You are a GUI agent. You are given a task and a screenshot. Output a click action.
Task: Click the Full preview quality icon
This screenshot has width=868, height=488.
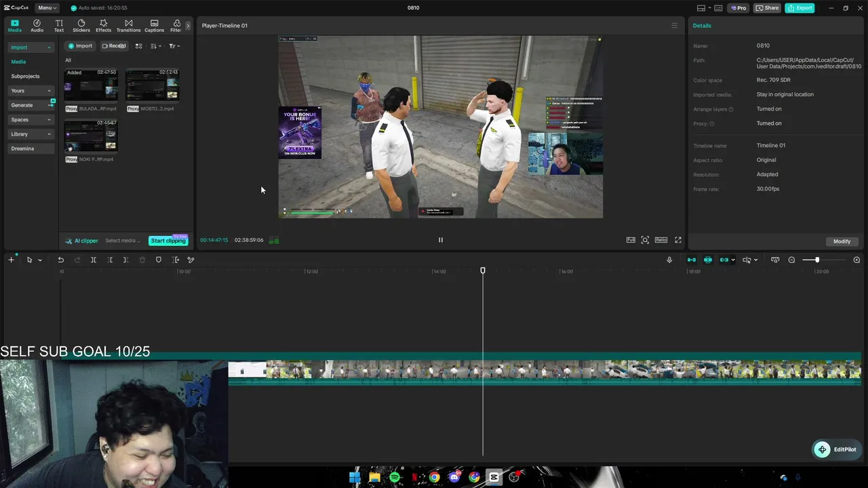click(x=631, y=240)
